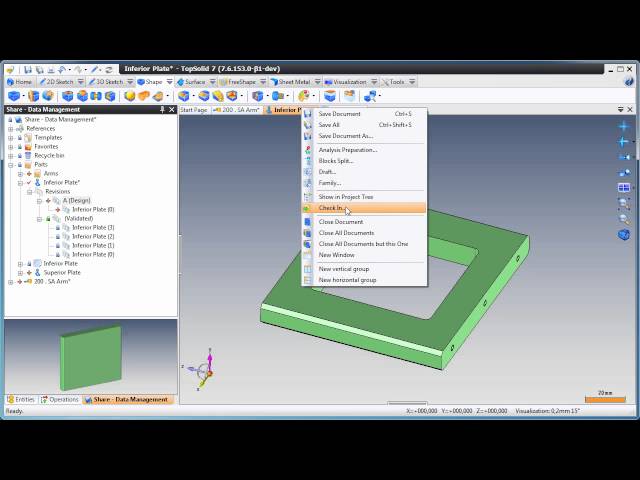This screenshot has width=640, height=480.
Task: Pin the Share - Data Management panel
Action: pos(162,110)
